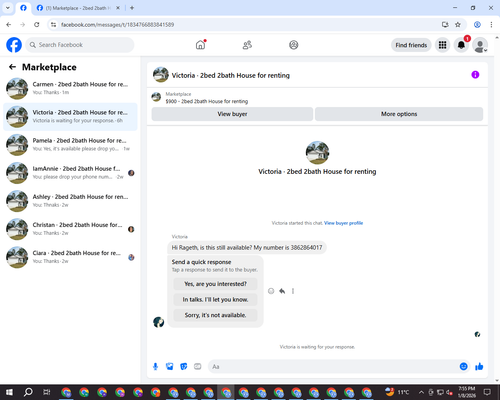Open the Windows Start menu
The image size is (500, 400).
coord(9,392)
